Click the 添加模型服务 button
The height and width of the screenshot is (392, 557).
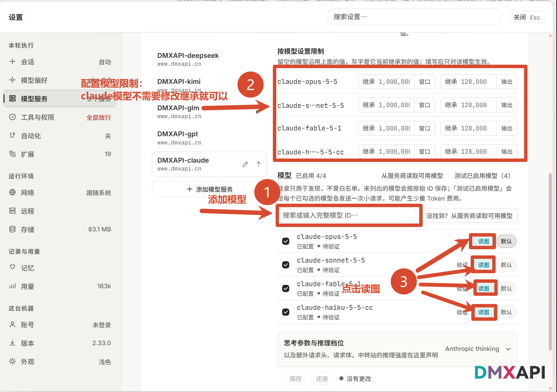(x=209, y=189)
